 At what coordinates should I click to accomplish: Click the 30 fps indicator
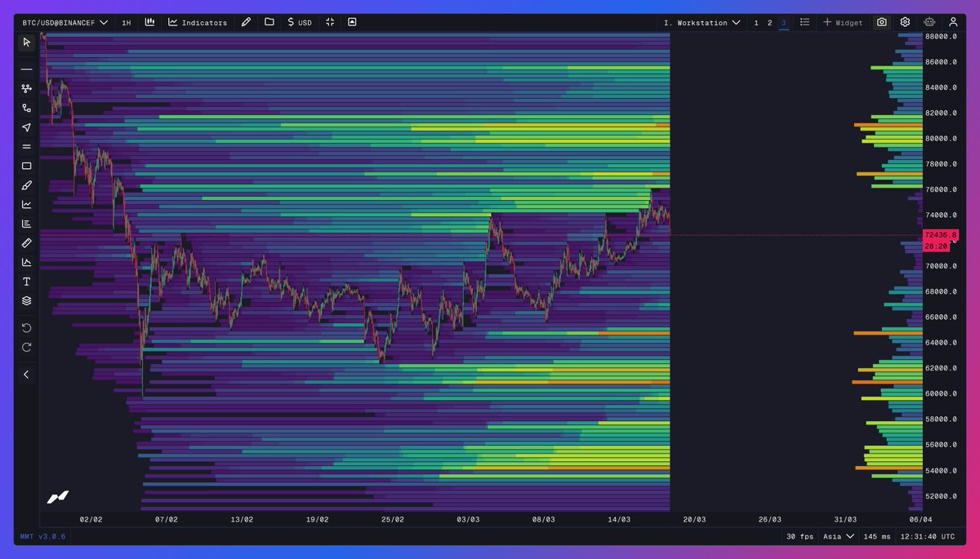coord(800,536)
